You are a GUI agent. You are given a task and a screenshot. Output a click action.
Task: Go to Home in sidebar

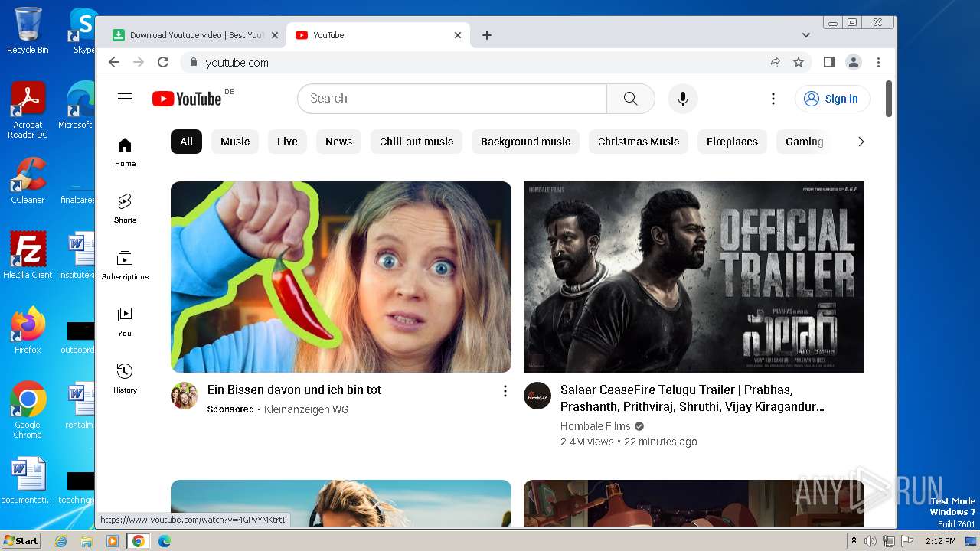pyautogui.click(x=125, y=152)
